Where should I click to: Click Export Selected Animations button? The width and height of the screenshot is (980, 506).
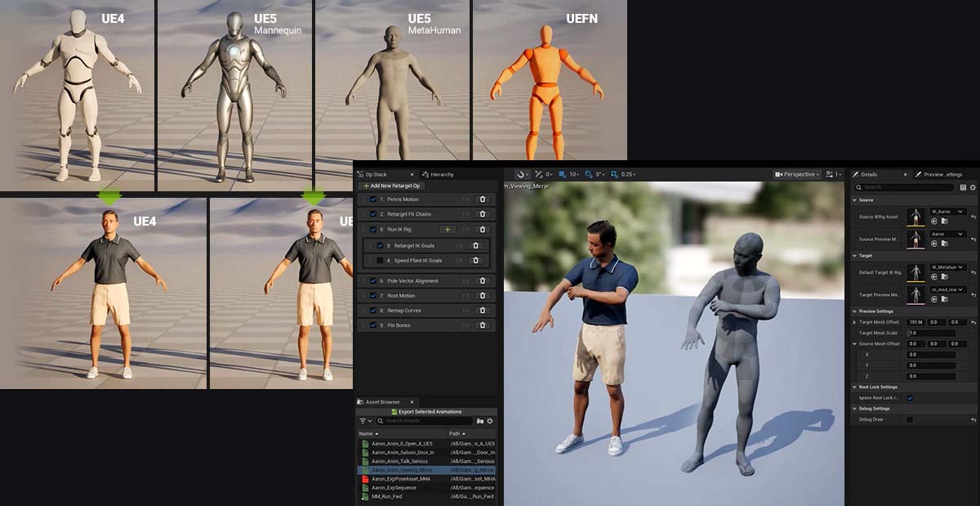(x=426, y=411)
